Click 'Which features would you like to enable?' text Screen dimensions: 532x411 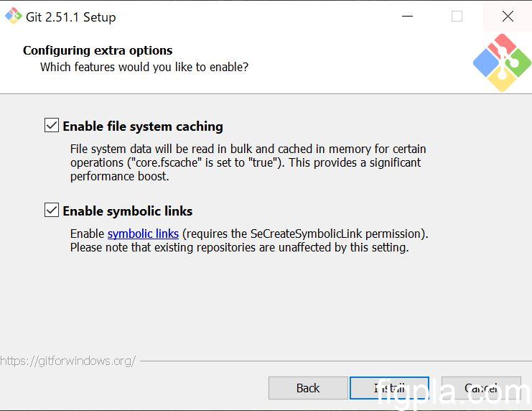144,67
